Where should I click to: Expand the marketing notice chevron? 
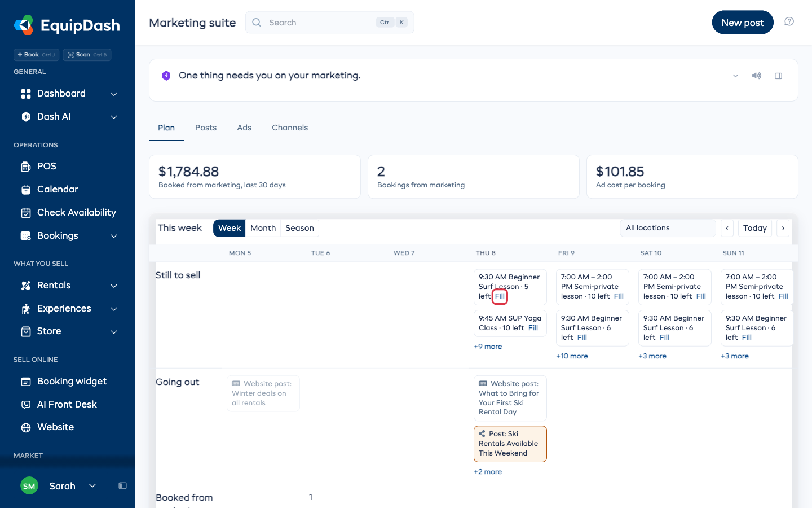[735, 76]
